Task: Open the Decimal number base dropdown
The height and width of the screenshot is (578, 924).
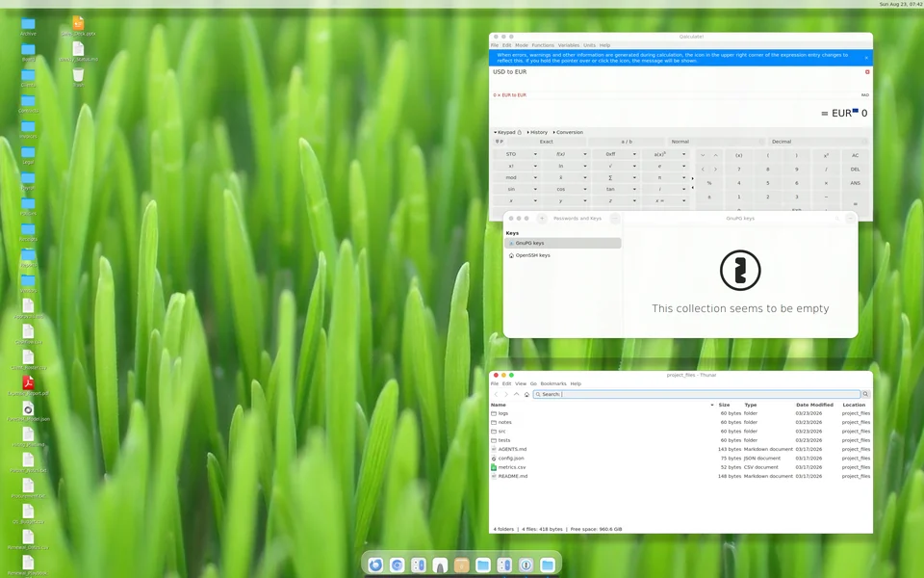Action: pos(818,142)
